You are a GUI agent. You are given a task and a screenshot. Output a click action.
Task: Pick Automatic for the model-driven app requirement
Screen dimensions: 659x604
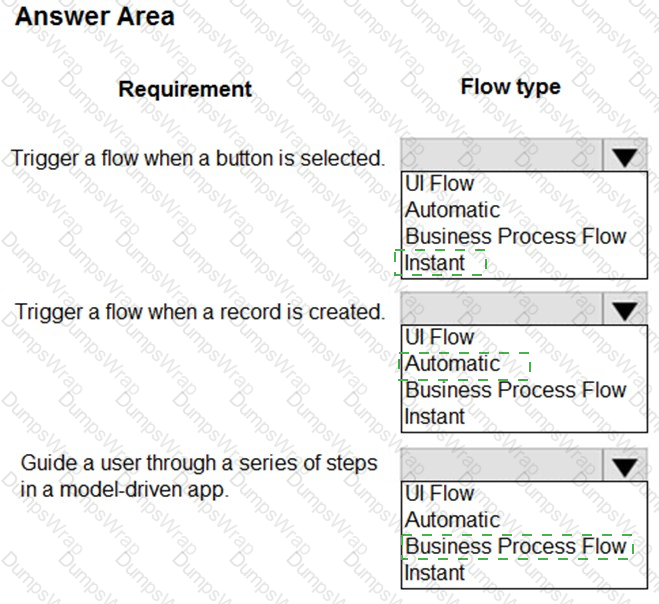(x=452, y=520)
